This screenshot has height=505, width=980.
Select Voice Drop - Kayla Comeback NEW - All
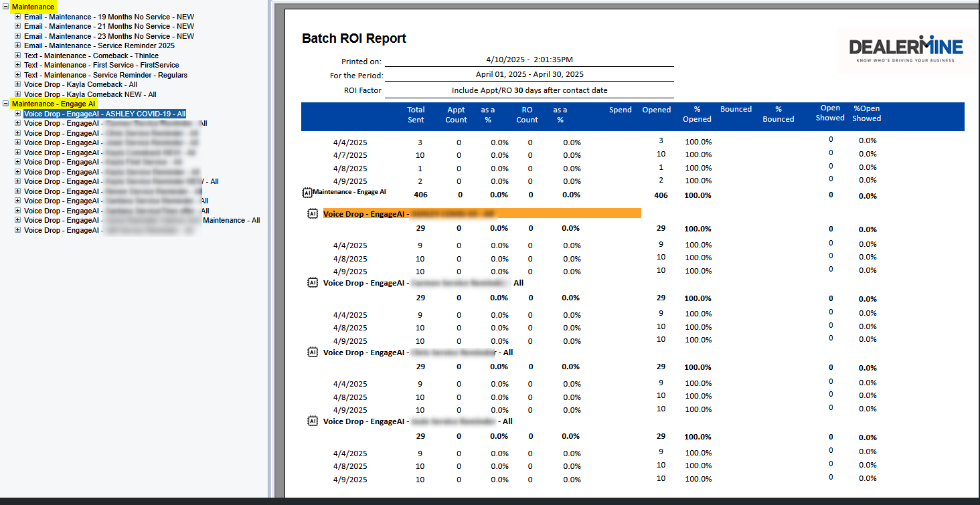[90, 94]
